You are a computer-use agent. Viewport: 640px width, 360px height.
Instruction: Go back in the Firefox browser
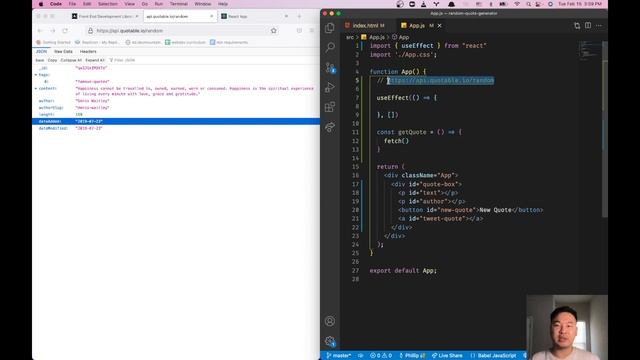40,31
